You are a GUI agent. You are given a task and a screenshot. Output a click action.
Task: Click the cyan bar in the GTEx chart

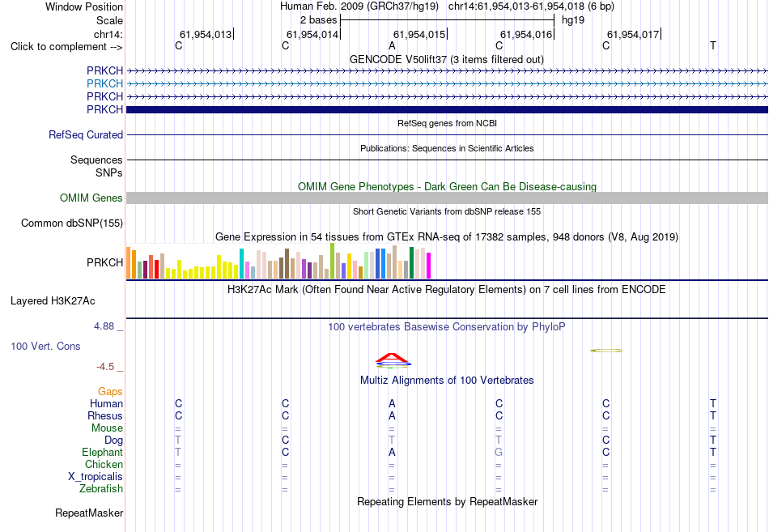(241, 263)
